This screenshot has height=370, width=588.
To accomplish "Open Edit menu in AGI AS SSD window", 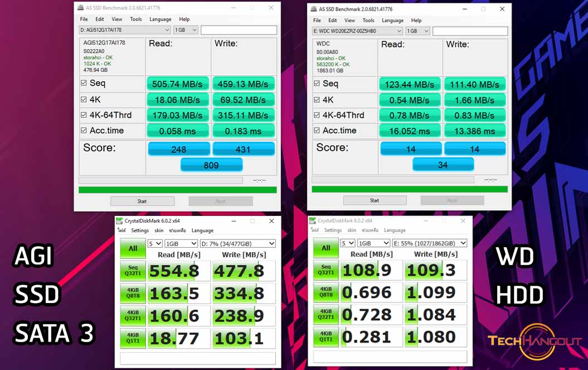I will (99, 19).
